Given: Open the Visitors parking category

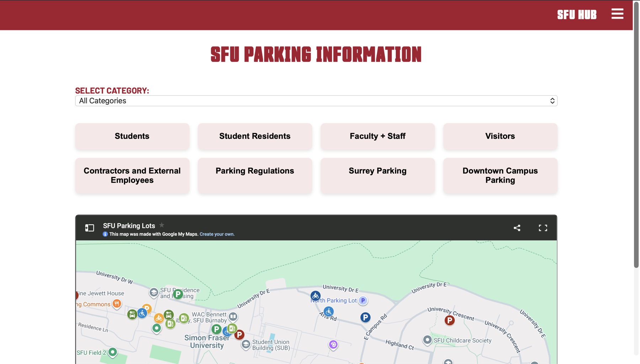Looking at the screenshot, I should coord(500,136).
